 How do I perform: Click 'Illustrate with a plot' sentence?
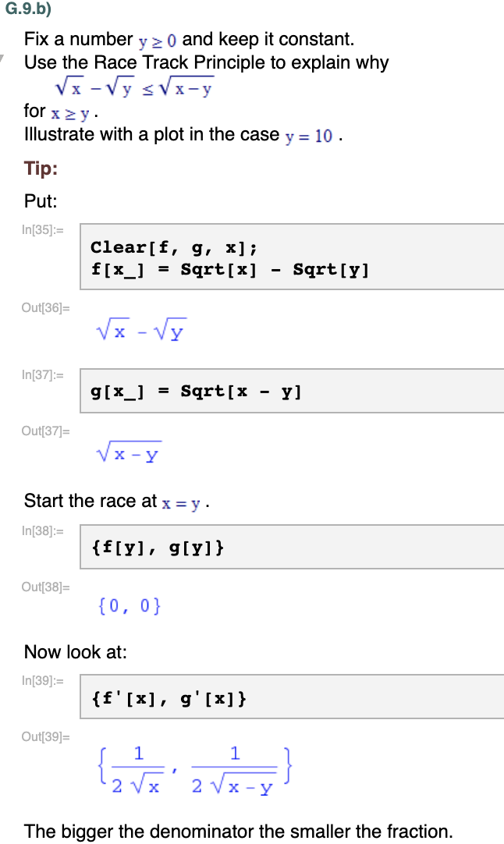tap(183, 135)
